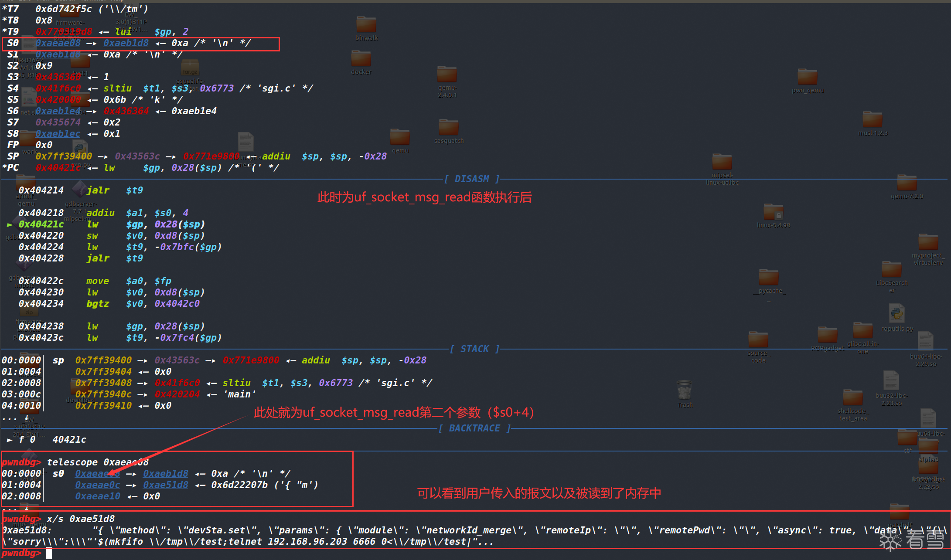The height and width of the screenshot is (560, 951).
Task: Open the source_code folder
Action: click(x=758, y=340)
